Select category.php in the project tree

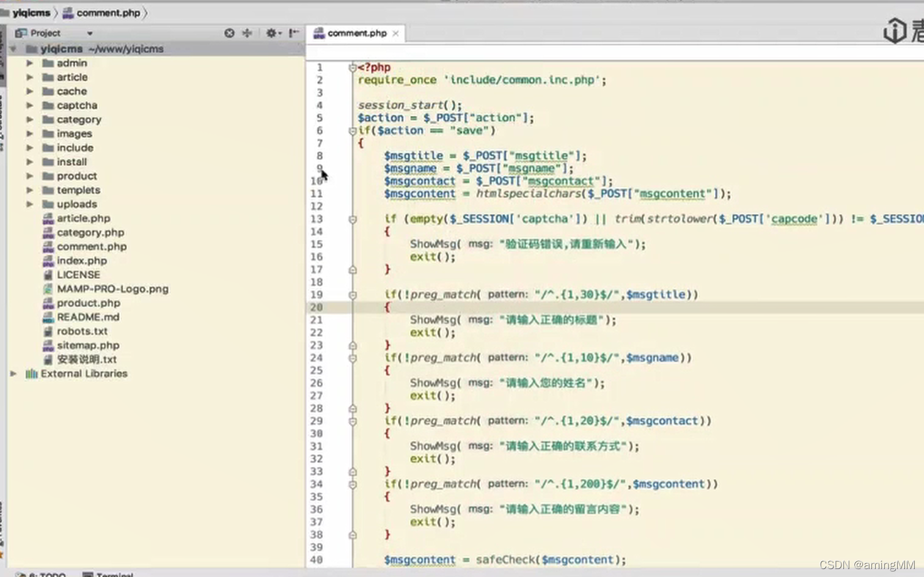click(90, 232)
